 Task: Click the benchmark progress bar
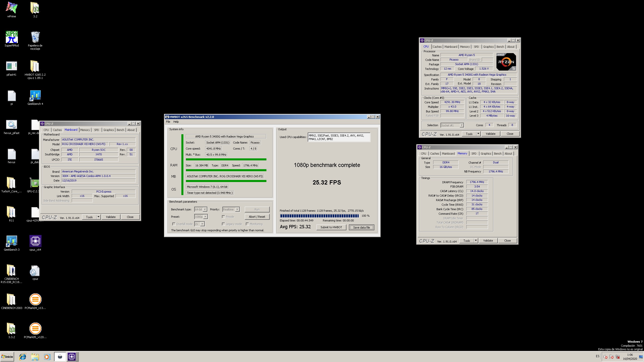click(x=319, y=216)
